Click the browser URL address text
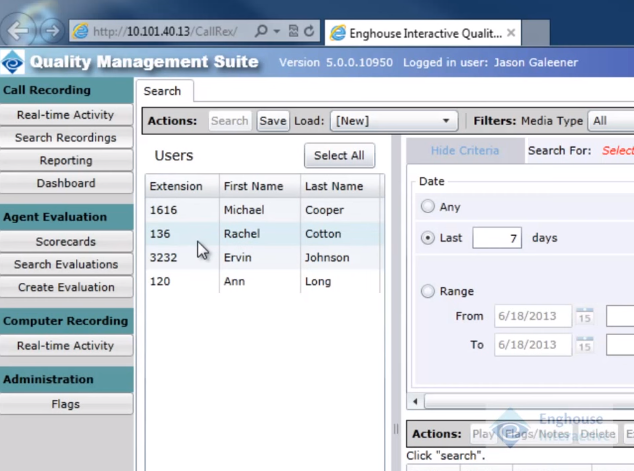 pos(165,31)
